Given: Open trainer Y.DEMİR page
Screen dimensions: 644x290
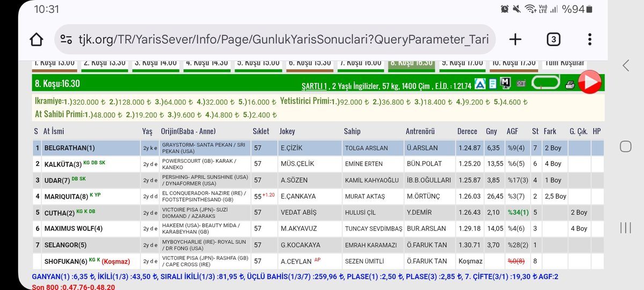Looking at the screenshot, I should 419,213.
